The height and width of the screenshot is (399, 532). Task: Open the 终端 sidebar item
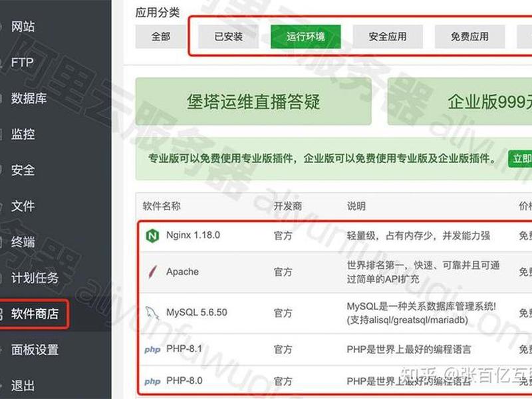tap(23, 242)
